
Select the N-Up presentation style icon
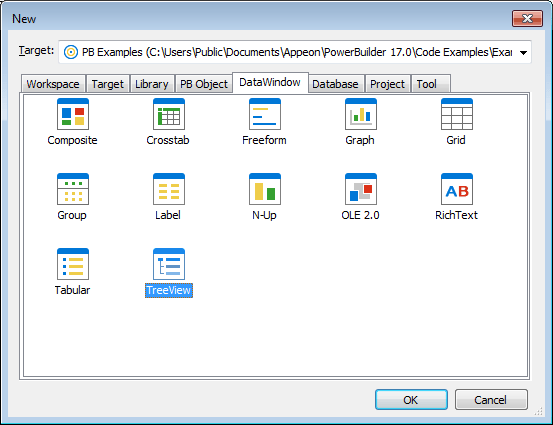pos(265,189)
